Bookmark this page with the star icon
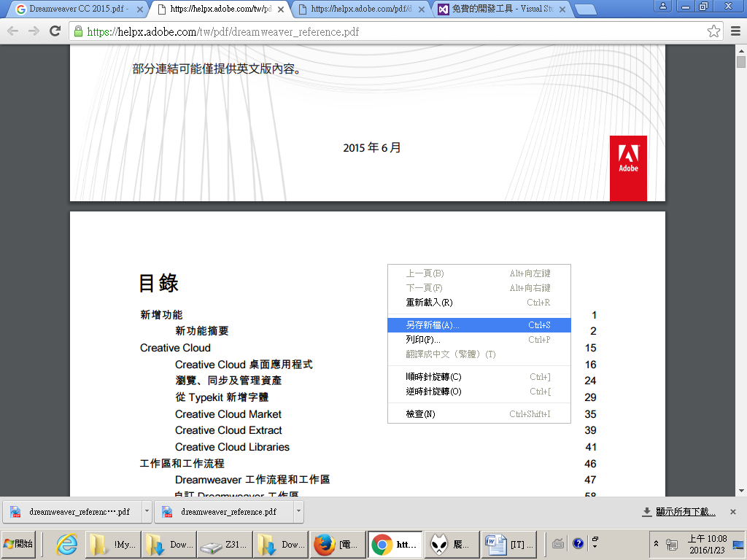This screenshot has width=747, height=560. [713, 31]
